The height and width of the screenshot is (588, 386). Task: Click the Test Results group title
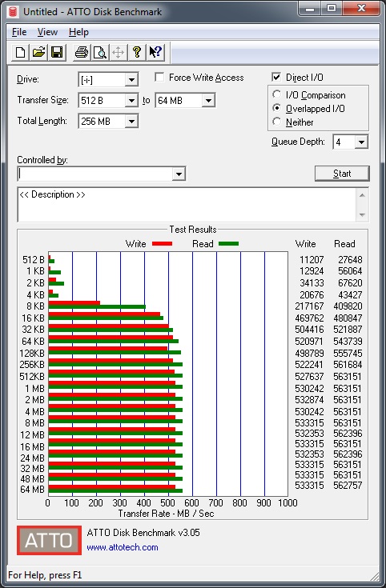pos(193,230)
